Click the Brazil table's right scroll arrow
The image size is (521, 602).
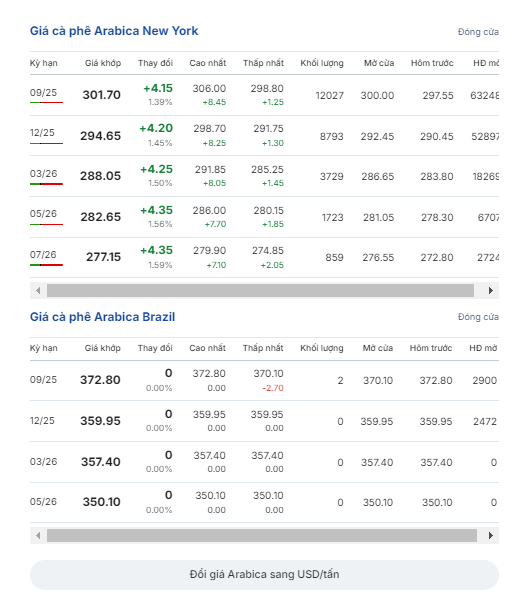pyautogui.click(x=491, y=535)
